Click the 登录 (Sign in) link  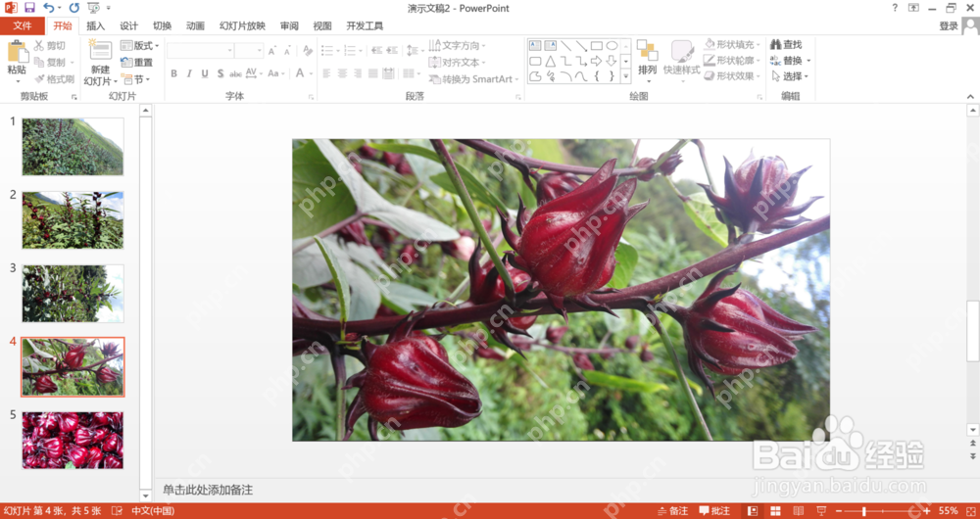948,26
